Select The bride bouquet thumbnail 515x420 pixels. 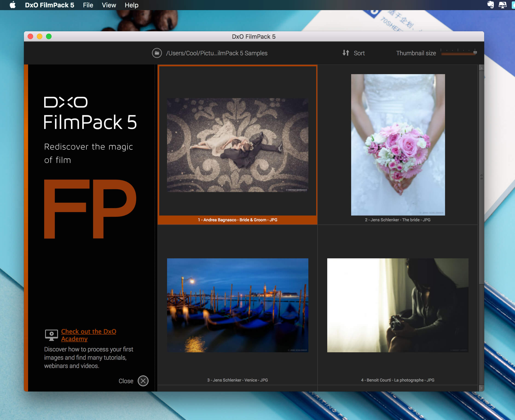click(x=398, y=145)
